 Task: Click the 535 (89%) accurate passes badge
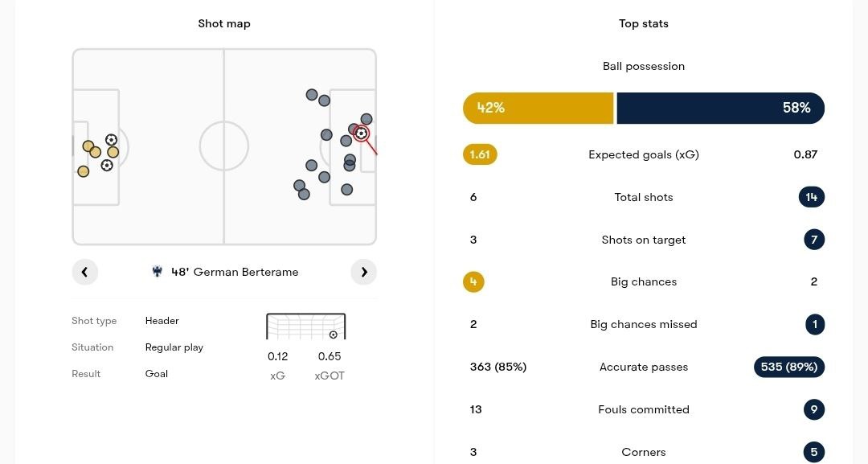coord(788,367)
